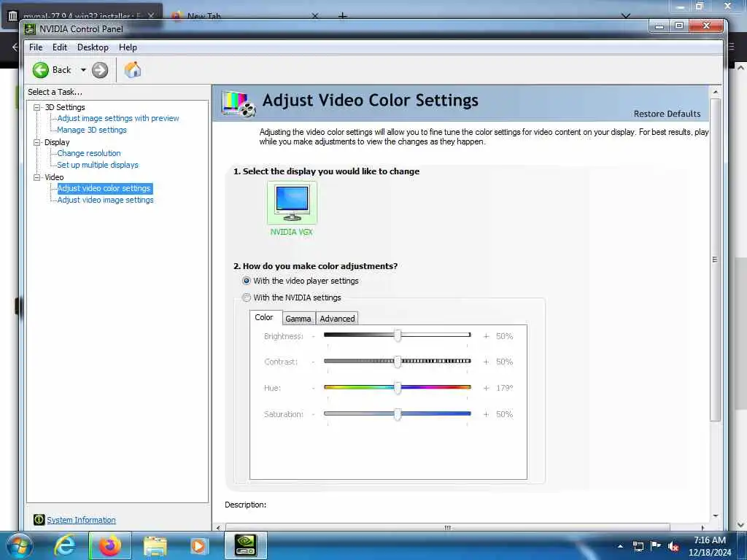Click the contrast plus increment icon
This screenshot has height=560, width=747.
[x=486, y=362]
